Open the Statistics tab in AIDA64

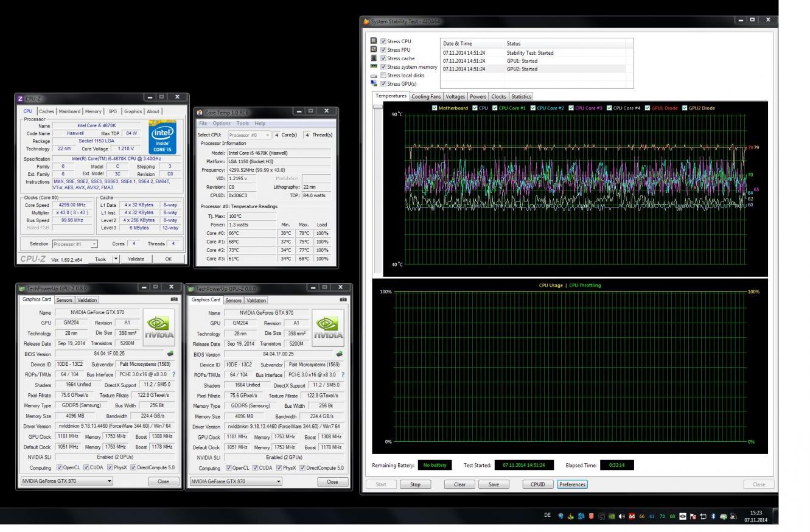point(521,96)
